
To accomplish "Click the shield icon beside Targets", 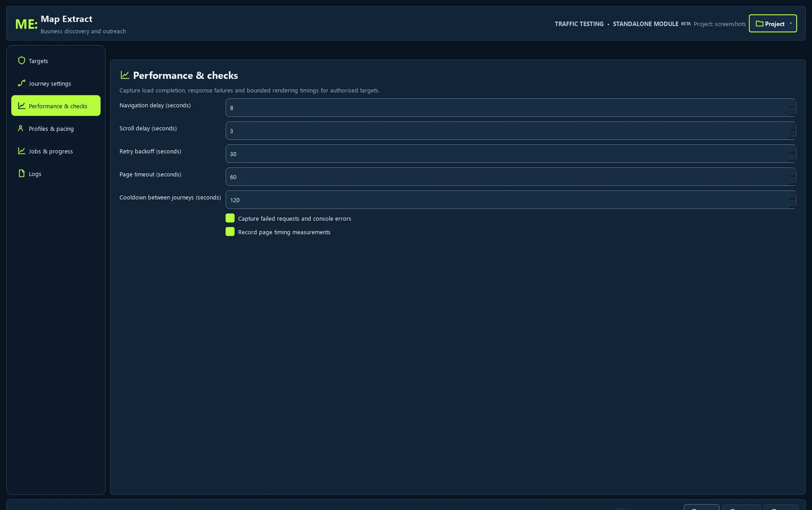I will (21, 60).
